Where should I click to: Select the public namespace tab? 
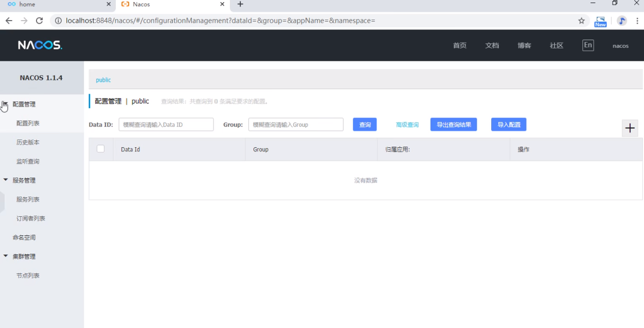[x=103, y=80]
